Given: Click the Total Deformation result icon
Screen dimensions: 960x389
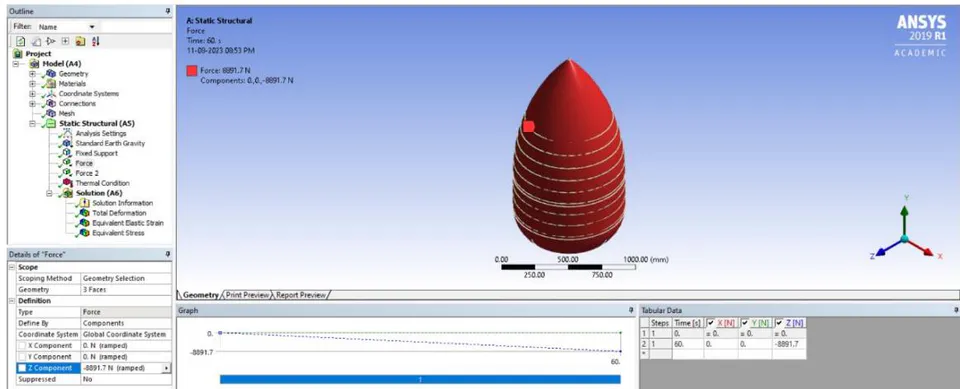Looking at the screenshot, I should pos(84,213).
